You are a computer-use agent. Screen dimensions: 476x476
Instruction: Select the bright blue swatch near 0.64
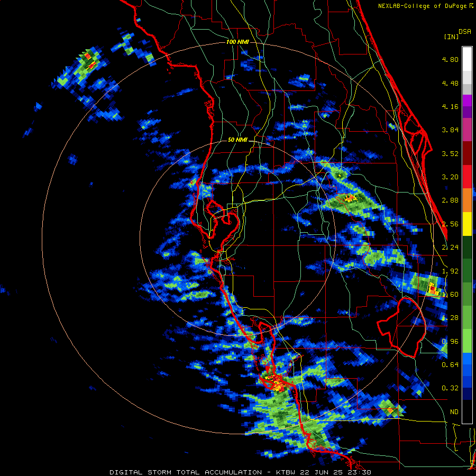(467, 359)
